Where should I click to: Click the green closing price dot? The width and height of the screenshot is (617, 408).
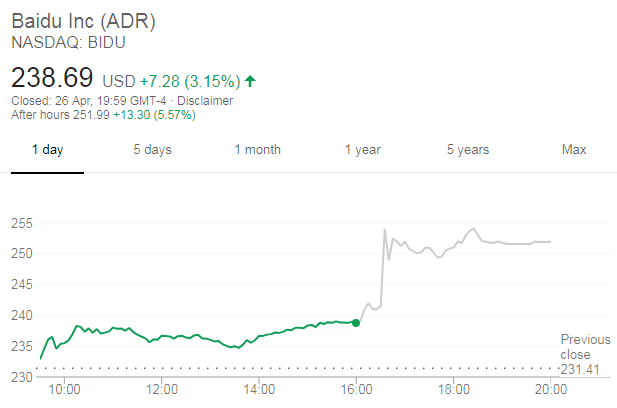[356, 323]
